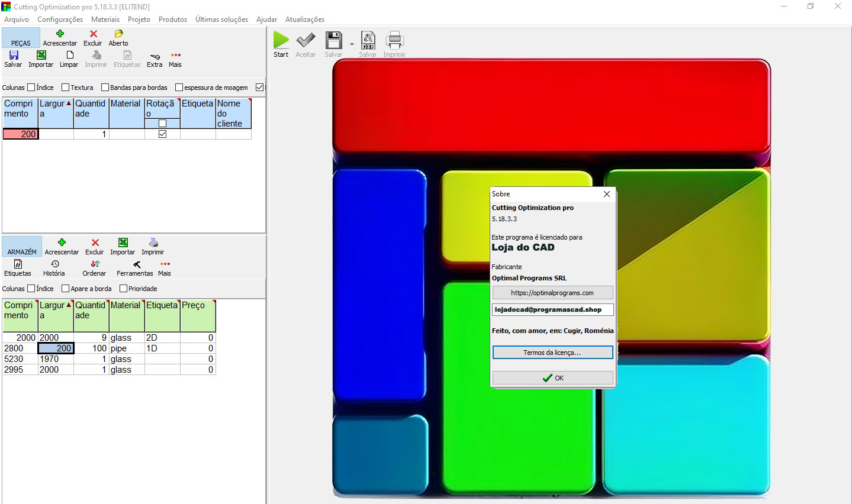Expand the Mais options in Armazém toolbar
The height and width of the screenshot is (504, 852).
(165, 264)
